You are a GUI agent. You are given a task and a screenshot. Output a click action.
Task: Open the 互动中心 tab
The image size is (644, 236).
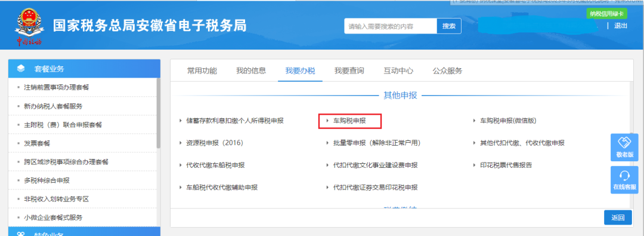click(398, 71)
